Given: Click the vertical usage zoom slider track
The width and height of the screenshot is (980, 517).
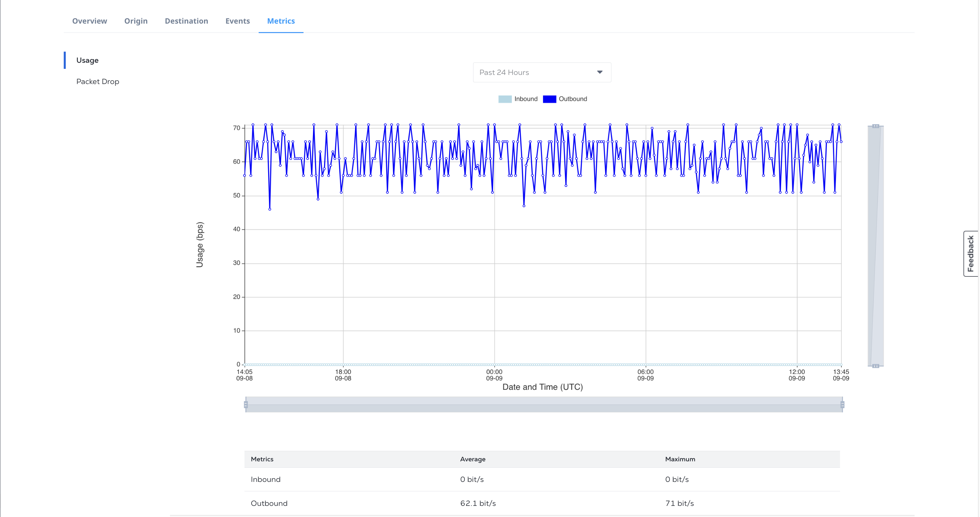Looking at the screenshot, I should coord(875,246).
